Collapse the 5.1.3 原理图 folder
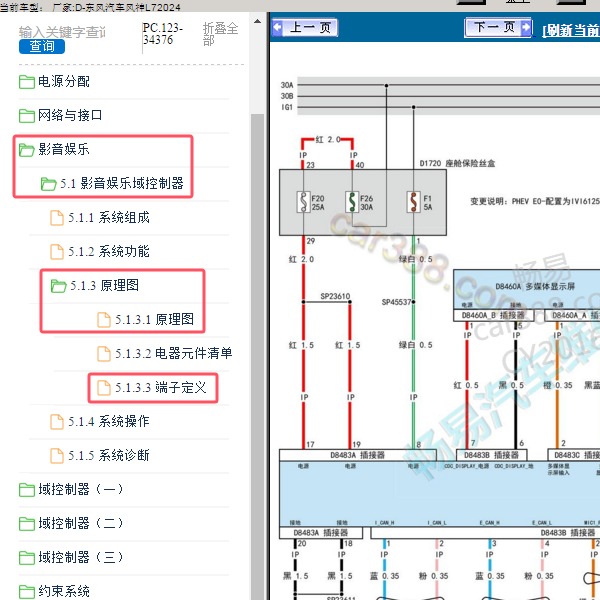 [104, 285]
